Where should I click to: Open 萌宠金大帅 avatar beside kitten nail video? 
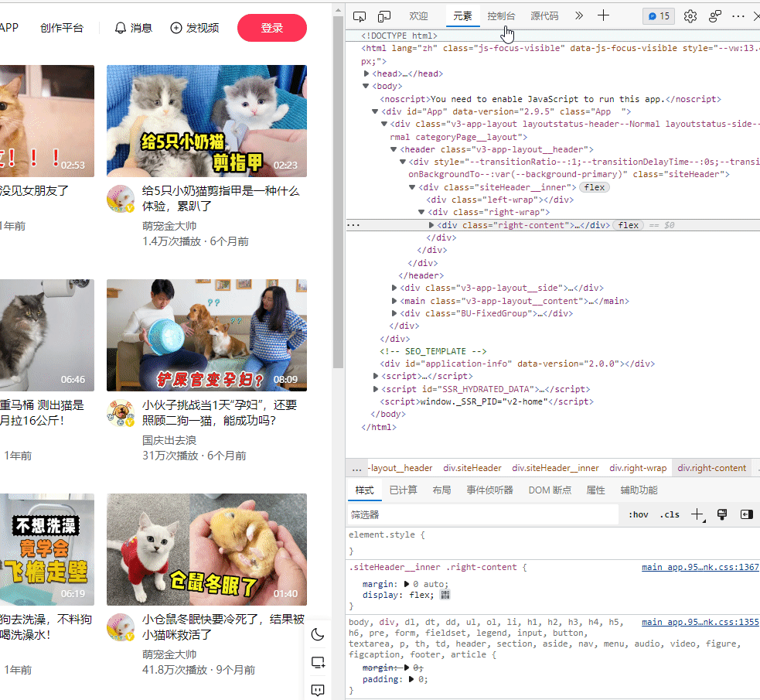pyautogui.click(x=121, y=199)
